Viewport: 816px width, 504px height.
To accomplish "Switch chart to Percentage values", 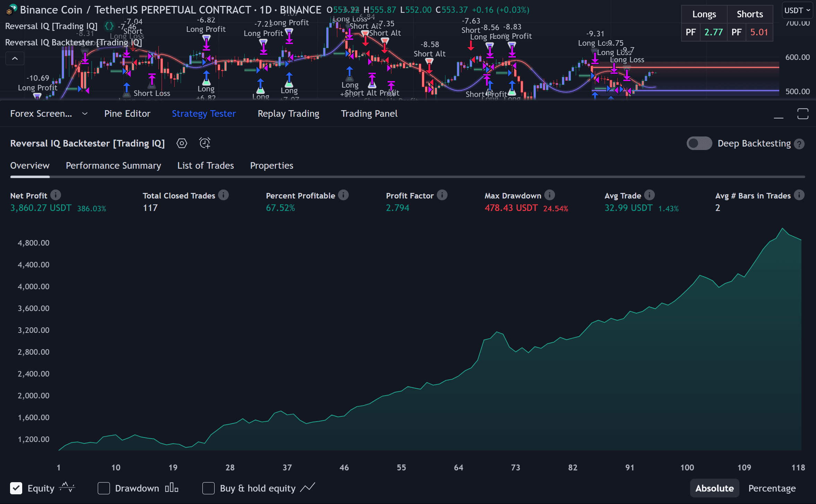I will point(772,488).
